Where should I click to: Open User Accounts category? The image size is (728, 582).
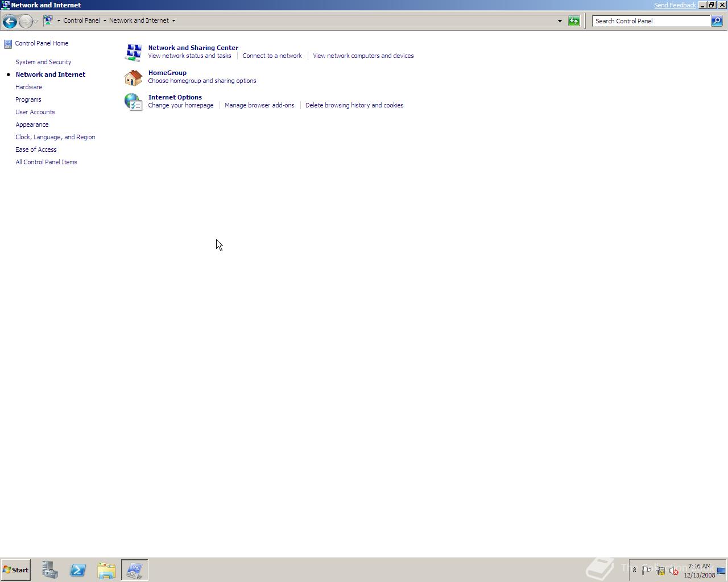(x=35, y=112)
